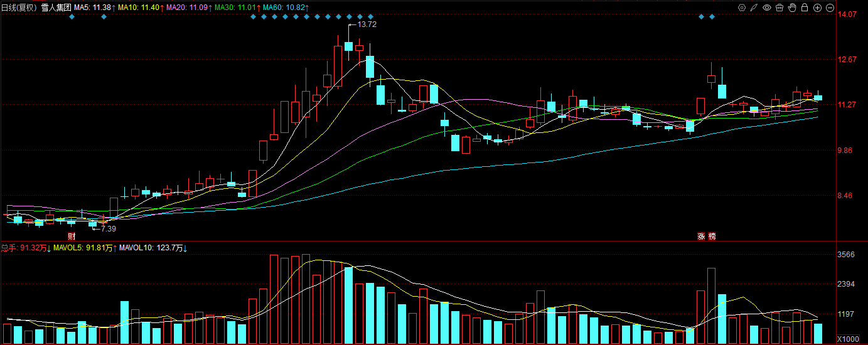
Task: Select the drawing pen tool
Action: 754,8
